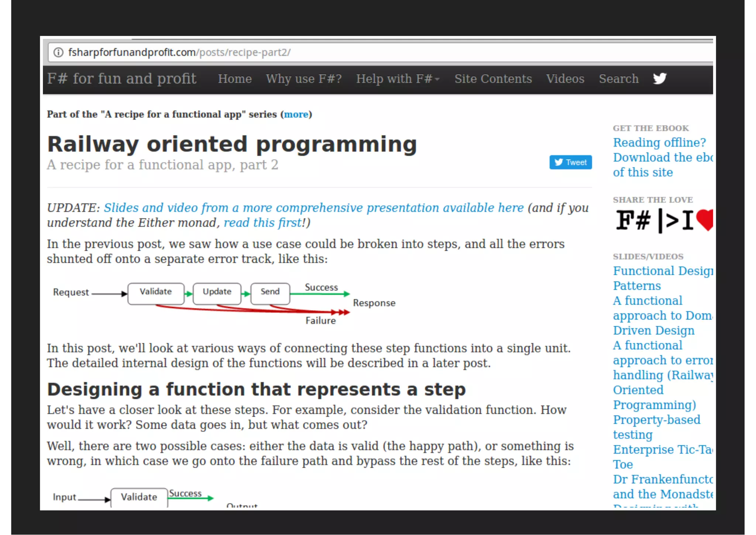The image size is (756, 535).
Task: Open the Why use F#? page
Action: (303, 79)
